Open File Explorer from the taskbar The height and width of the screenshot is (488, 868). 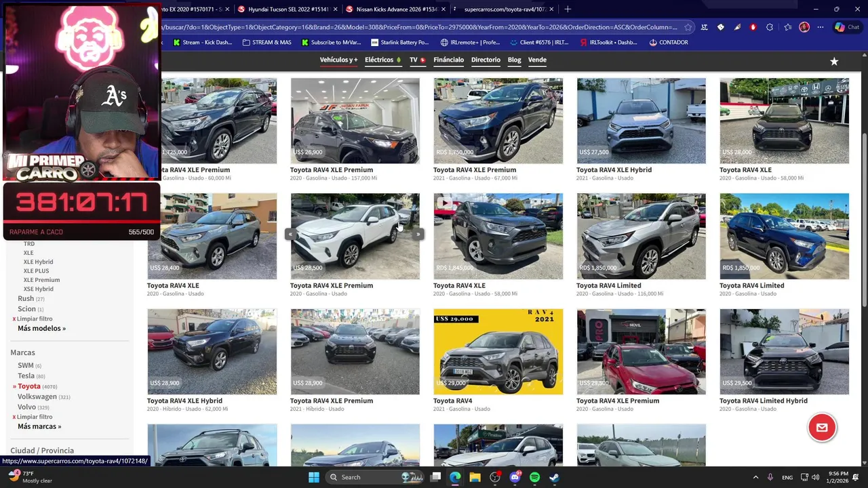(x=475, y=477)
